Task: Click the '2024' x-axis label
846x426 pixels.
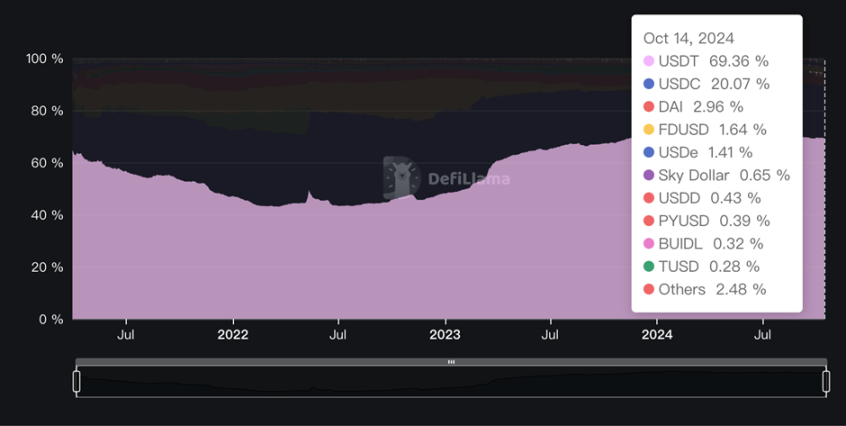Action: click(657, 335)
